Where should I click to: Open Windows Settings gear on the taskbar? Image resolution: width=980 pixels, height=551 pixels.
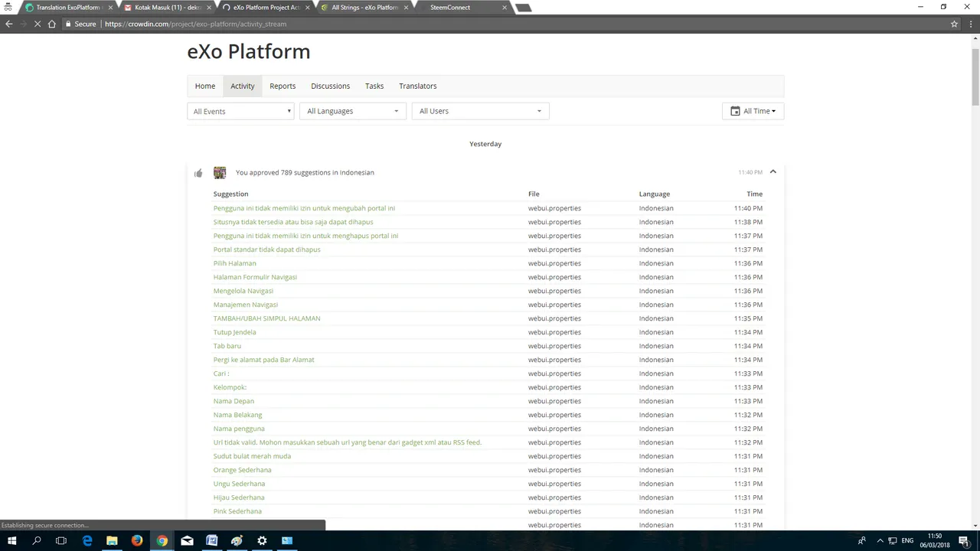pyautogui.click(x=262, y=540)
